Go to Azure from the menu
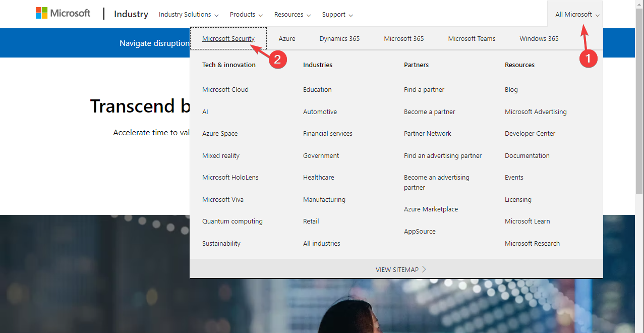 [x=287, y=38]
